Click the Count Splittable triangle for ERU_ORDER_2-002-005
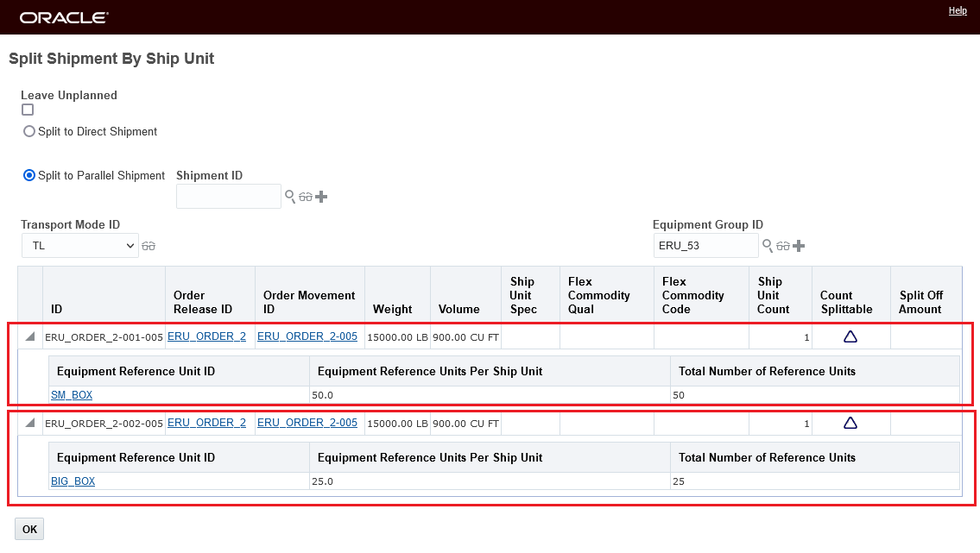 point(850,424)
